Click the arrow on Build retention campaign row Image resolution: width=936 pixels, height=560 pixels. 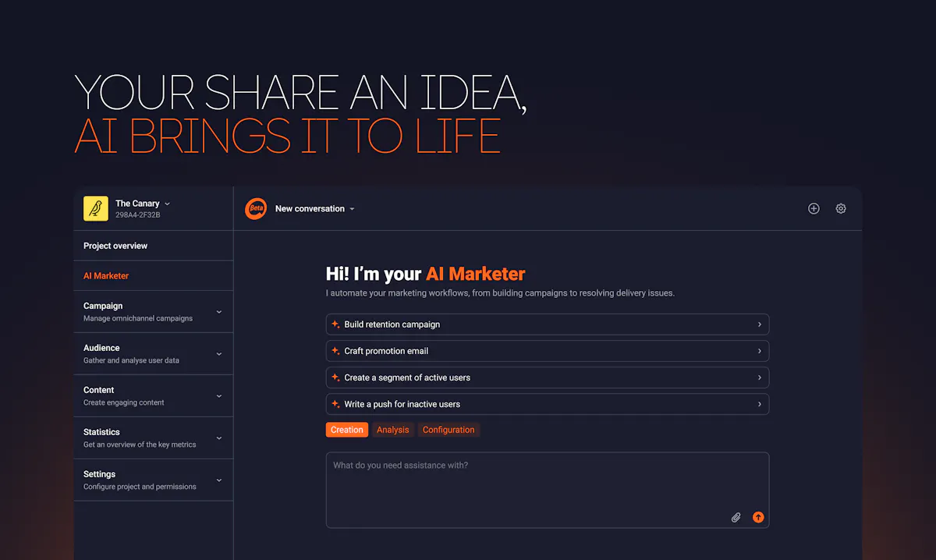tap(760, 324)
